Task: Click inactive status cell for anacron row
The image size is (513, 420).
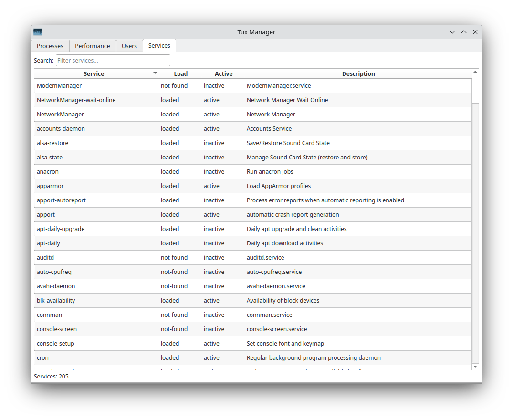Action: (x=223, y=172)
